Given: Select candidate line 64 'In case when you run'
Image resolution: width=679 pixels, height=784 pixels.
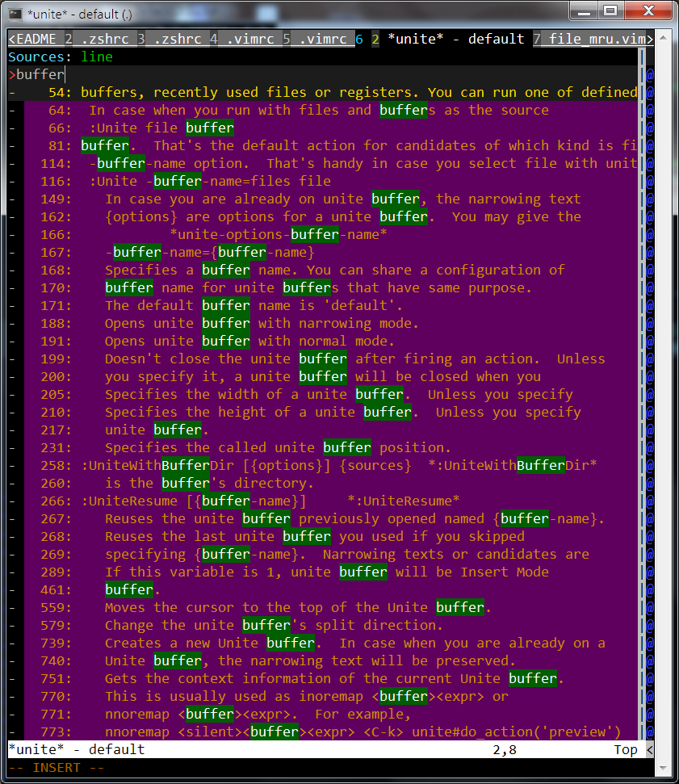Looking at the screenshot, I should tap(323, 110).
